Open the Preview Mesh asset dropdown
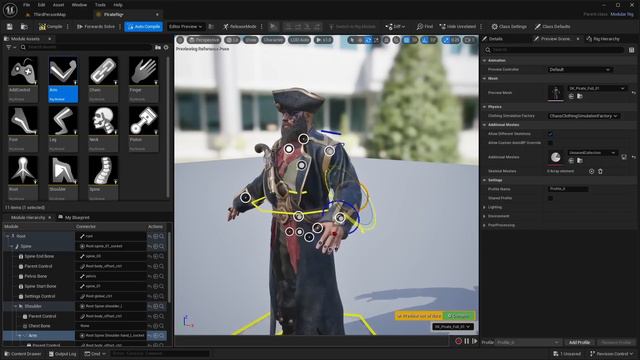The width and height of the screenshot is (640, 360). (597, 88)
